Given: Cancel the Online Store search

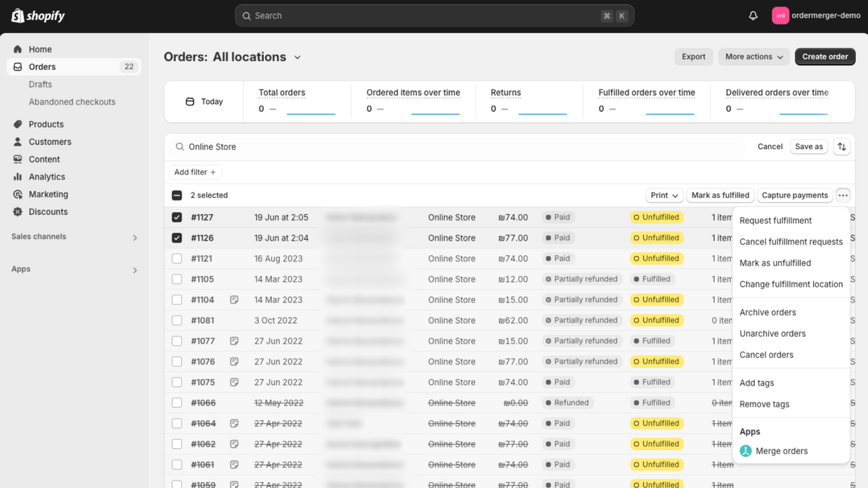Looking at the screenshot, I should [770, 146].
